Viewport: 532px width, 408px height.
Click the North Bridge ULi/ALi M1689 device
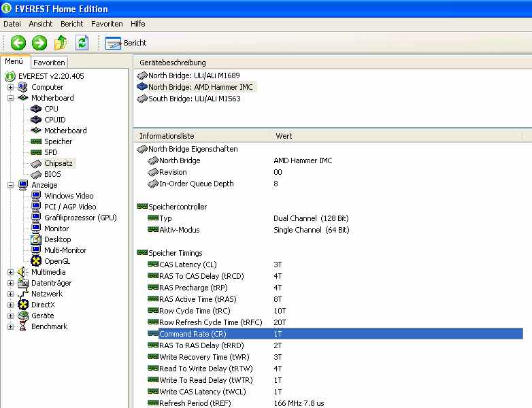click(193, 75)
